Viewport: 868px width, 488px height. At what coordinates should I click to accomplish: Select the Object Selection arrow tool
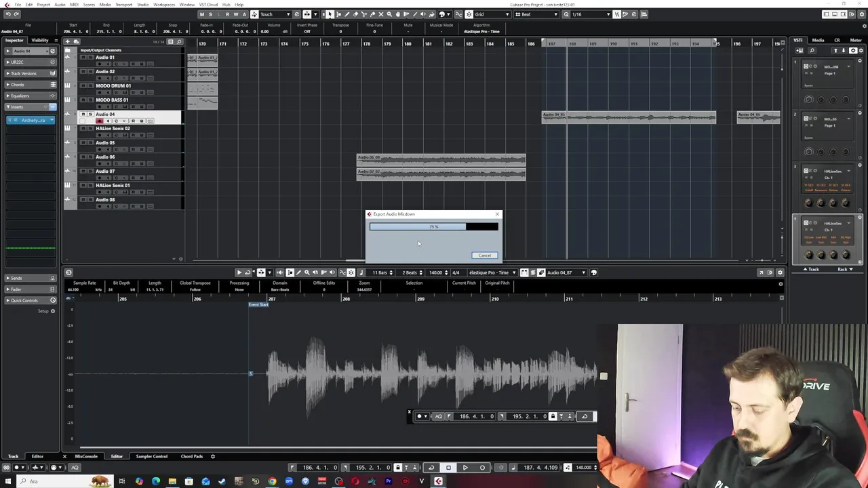click(330, 14)
